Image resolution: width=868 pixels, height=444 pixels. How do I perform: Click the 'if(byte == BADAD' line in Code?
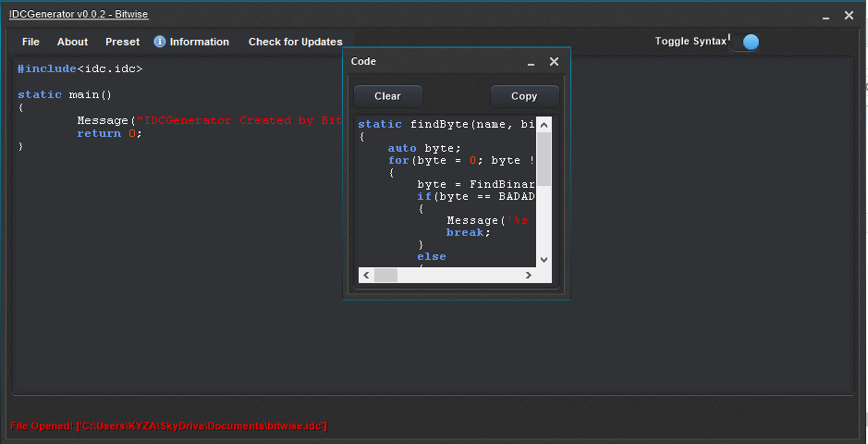point(476,196)
